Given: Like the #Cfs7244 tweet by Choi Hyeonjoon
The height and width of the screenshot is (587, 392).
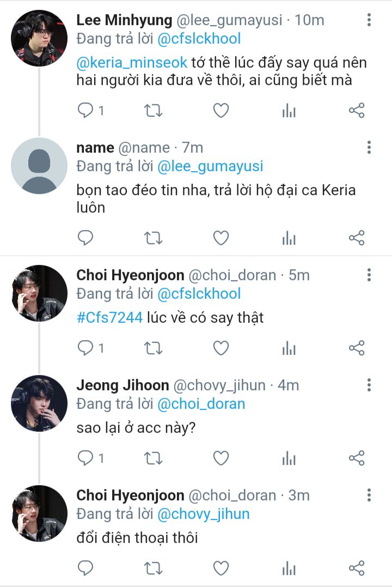Looking at the screenshot, I should point(220,348).
